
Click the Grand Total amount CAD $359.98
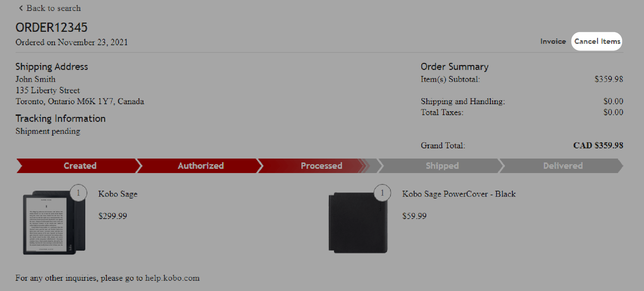[x=598, y=145]
